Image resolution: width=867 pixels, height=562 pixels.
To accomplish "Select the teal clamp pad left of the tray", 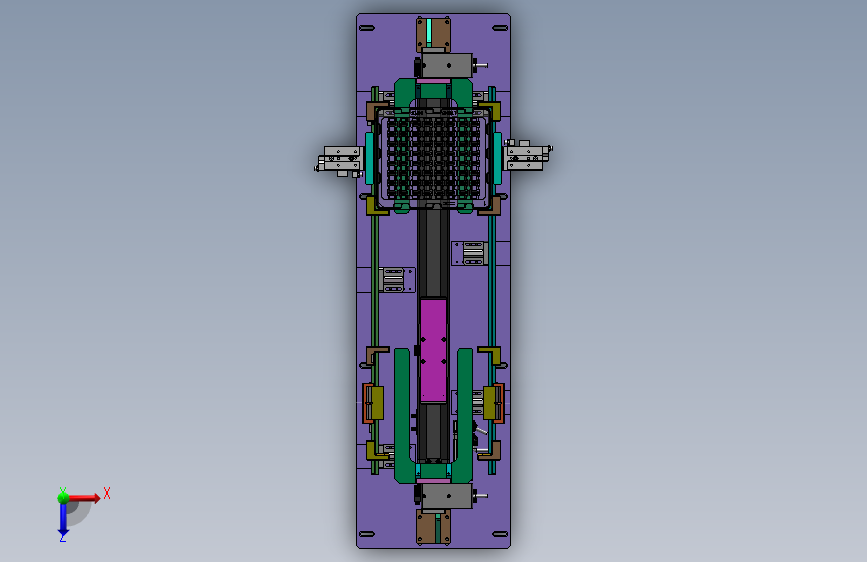I will click(x=370, y=158).
